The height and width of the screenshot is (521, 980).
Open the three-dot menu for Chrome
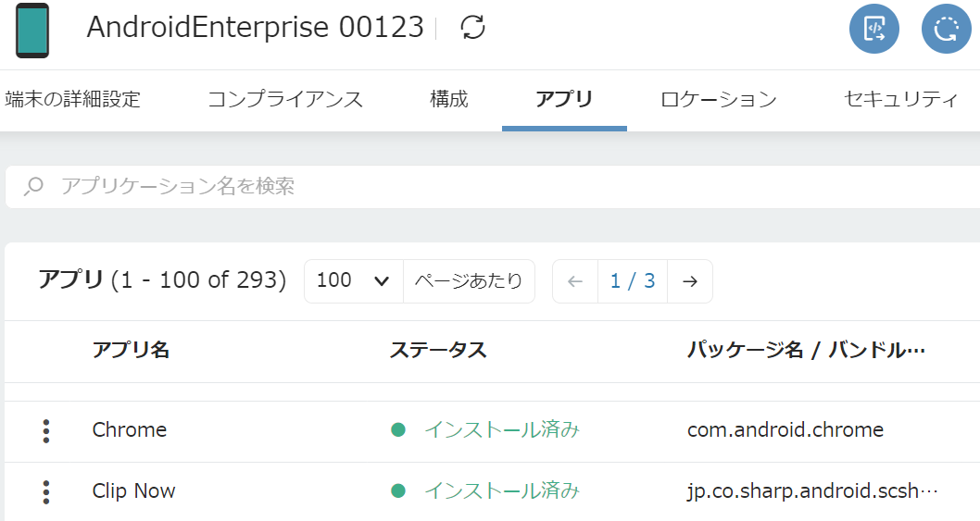[x=45, y=430]
